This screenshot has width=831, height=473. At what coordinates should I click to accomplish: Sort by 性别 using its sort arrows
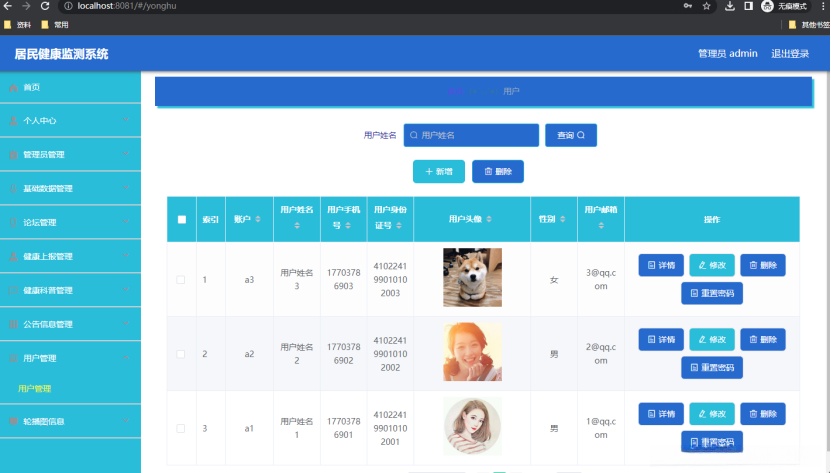[562, 219]
